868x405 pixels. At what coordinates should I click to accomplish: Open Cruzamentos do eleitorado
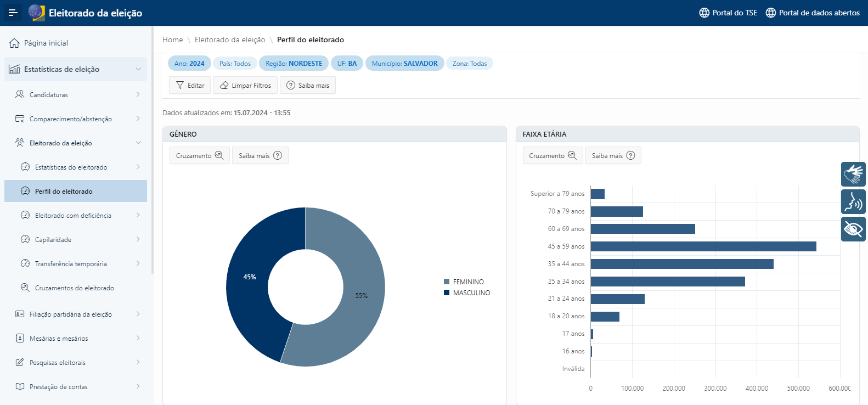(x=76, y=288)
